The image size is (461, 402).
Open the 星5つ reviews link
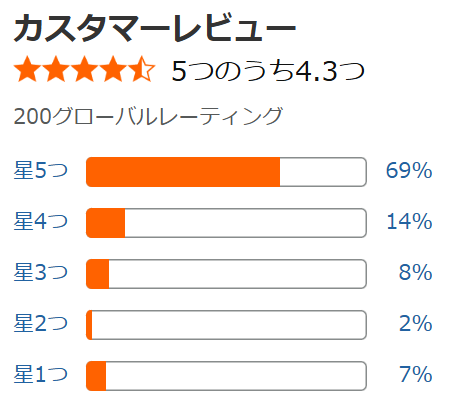(x=41, y=170)
